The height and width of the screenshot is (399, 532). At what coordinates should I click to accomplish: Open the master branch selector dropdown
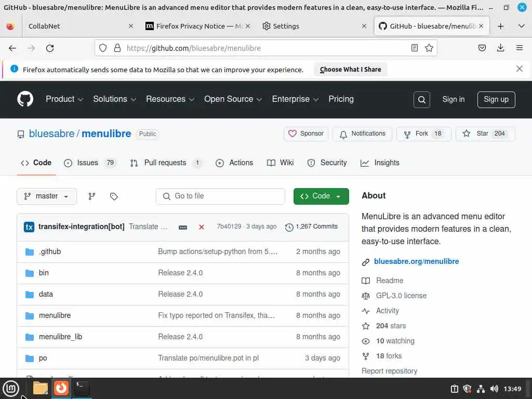coord(46,196)
